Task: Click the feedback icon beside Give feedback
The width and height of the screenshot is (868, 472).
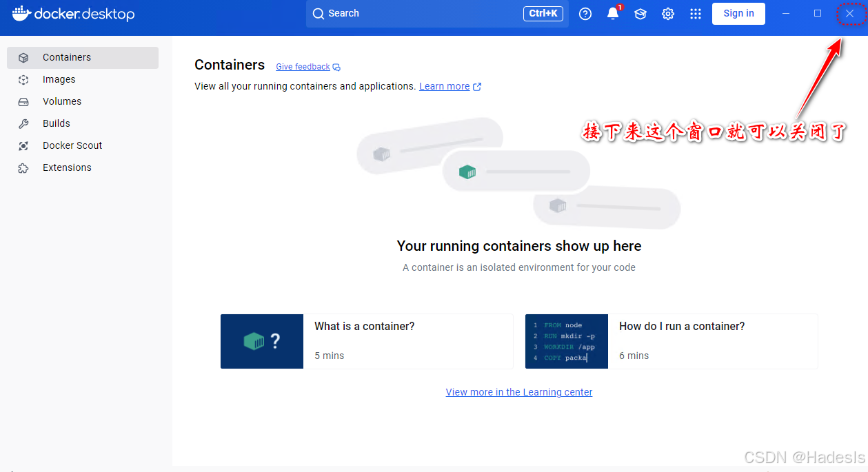Action: (336, 68)
